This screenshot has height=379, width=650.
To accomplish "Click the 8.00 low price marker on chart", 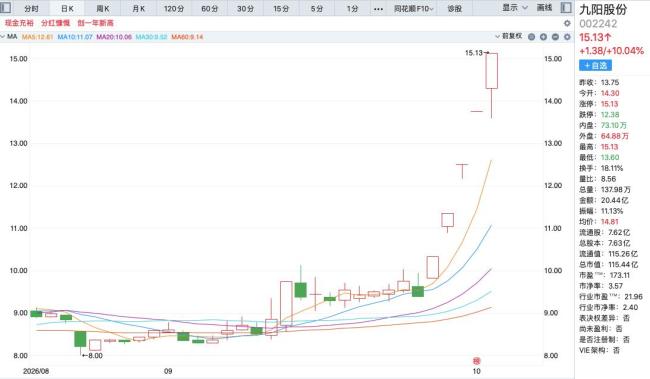I will pos(92,355).
